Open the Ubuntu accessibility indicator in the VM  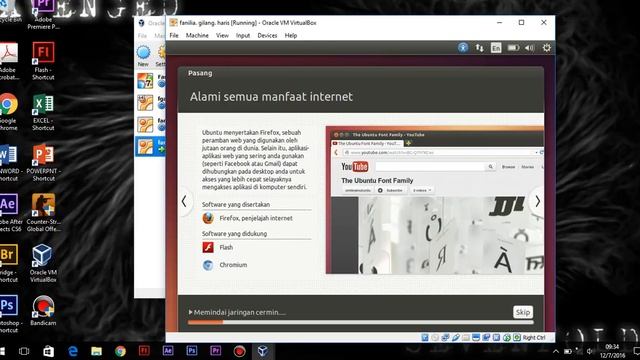tap(462, 48)
